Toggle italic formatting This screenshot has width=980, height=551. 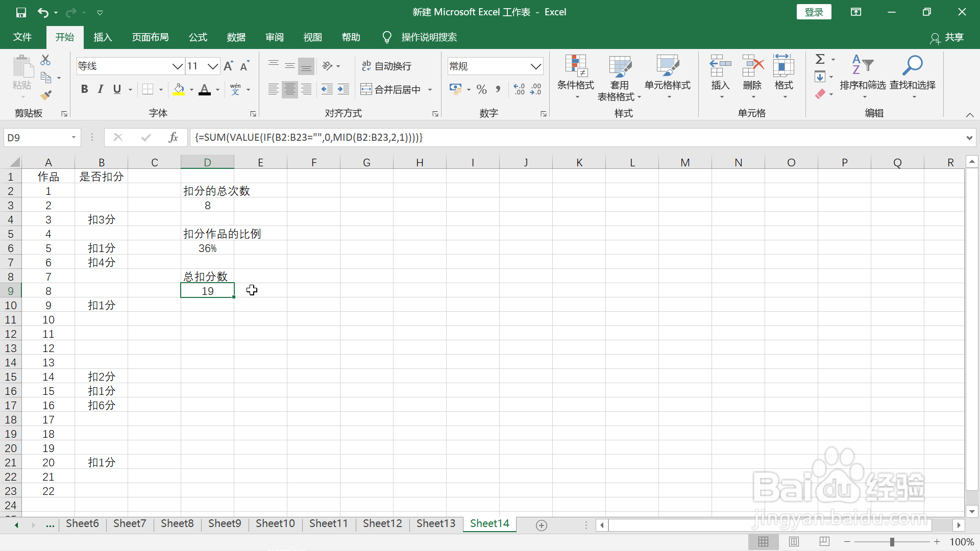point(101,89)
